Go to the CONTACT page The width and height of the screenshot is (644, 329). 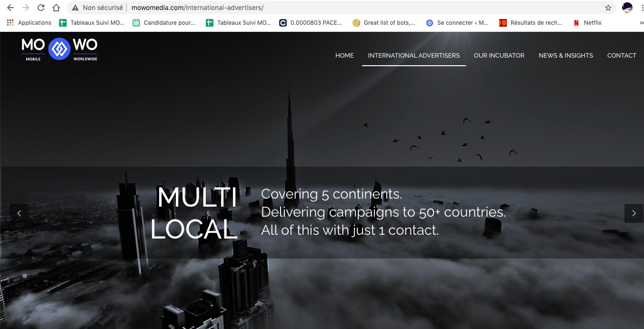click(621, 55)
